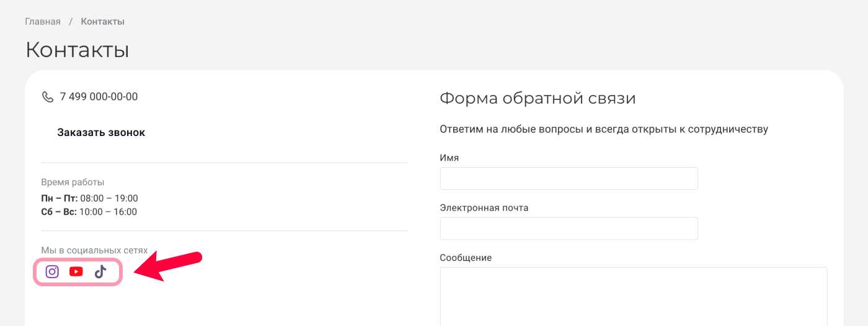Screen dimensions: 868x326
Task: Click the Мы в социальных сетях label
Action: (94, 250)
